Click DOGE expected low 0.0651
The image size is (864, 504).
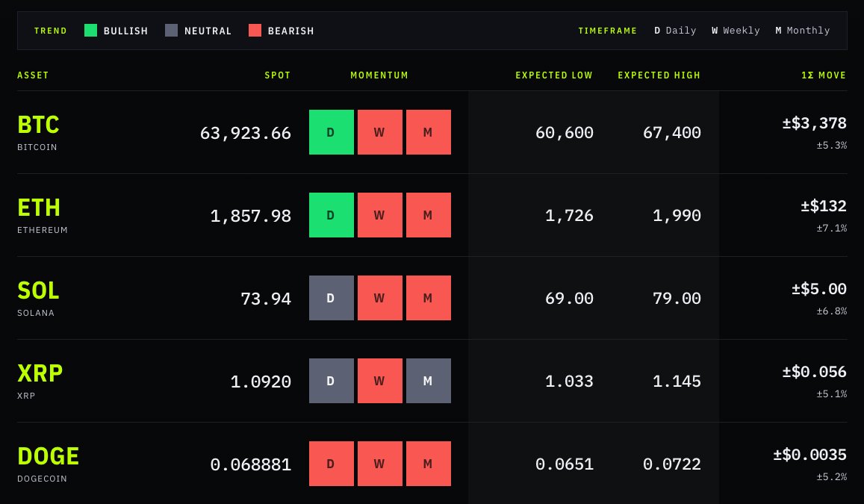click(x=565, y=464)
